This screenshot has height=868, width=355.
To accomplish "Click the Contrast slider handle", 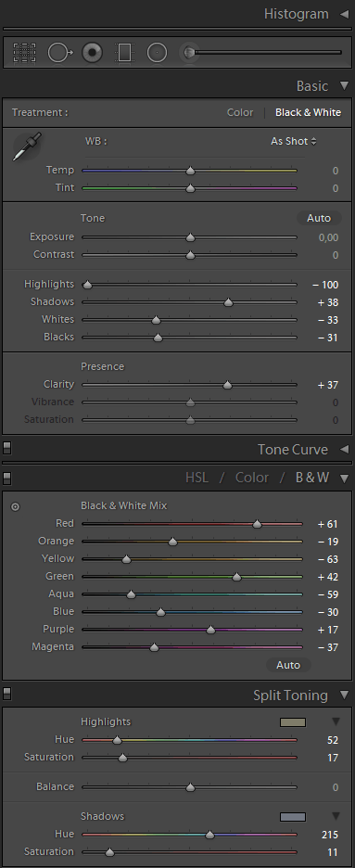I will click(190, 255).
